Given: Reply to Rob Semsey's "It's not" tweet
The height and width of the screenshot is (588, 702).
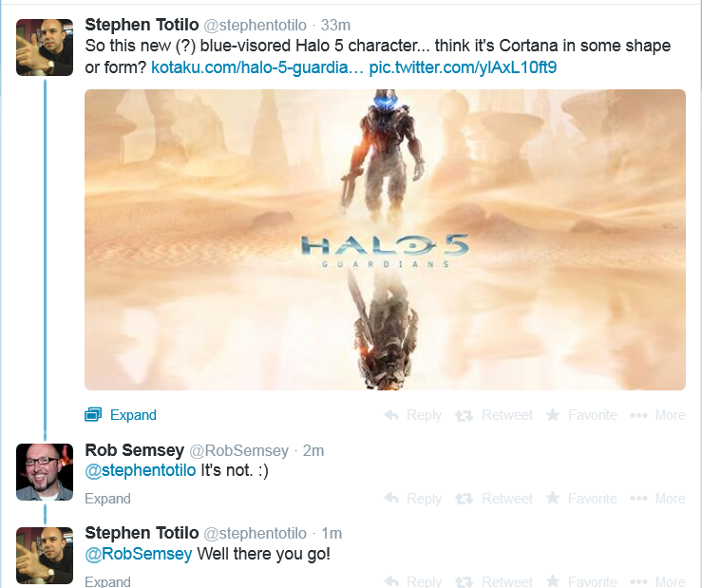Looking at the screenshot, I should (x=412, y=499).
